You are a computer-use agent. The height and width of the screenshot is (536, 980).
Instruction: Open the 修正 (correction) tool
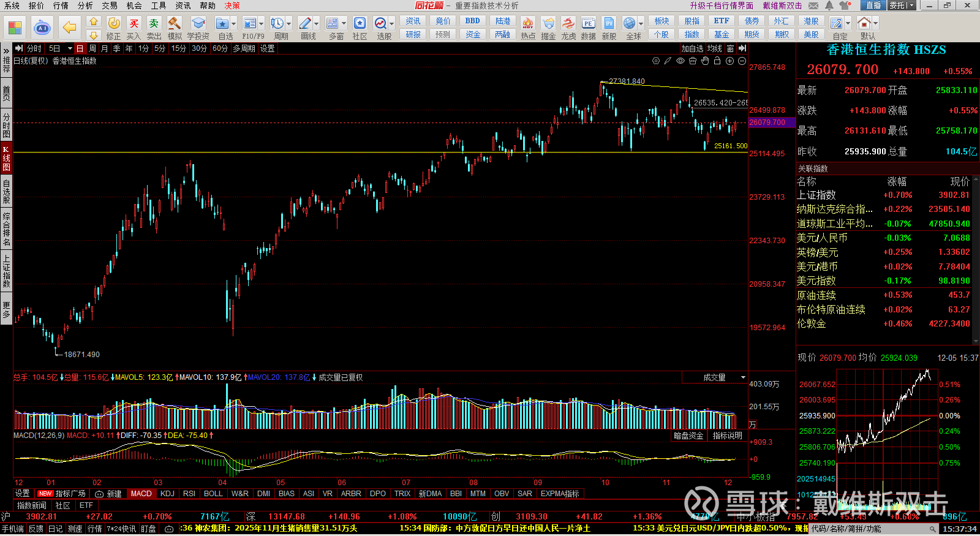pyautogui.click(x=114, y=28)
